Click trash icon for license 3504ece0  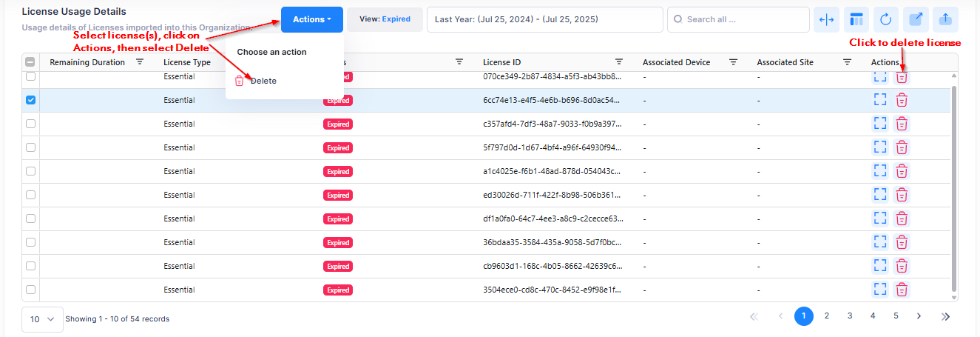point(902,290)
